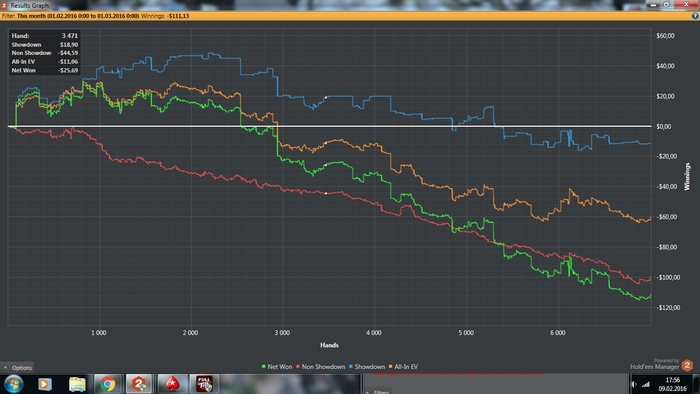Image resolution: width=700 pixels, height=394 pixels.
Task: Click the network signal tray icon
Action: pyautogui.click(x=646, y=384)
